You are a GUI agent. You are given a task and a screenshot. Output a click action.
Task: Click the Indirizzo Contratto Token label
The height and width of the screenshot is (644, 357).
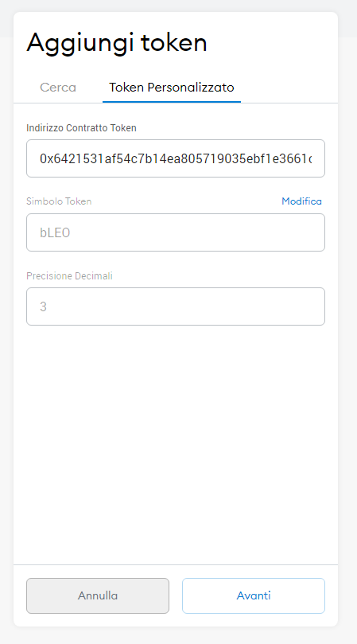click(x=81, y=127)
